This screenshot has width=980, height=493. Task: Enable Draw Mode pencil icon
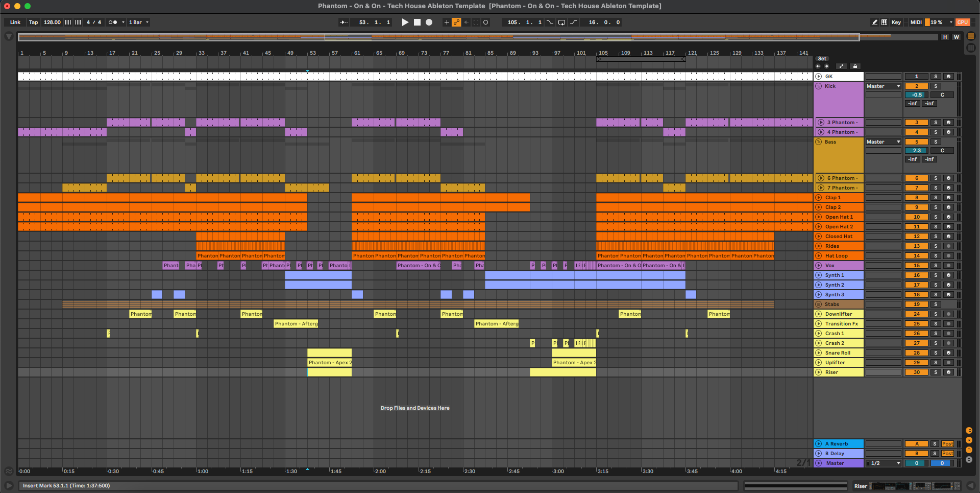pyautogui.click(x=874, y=22)
